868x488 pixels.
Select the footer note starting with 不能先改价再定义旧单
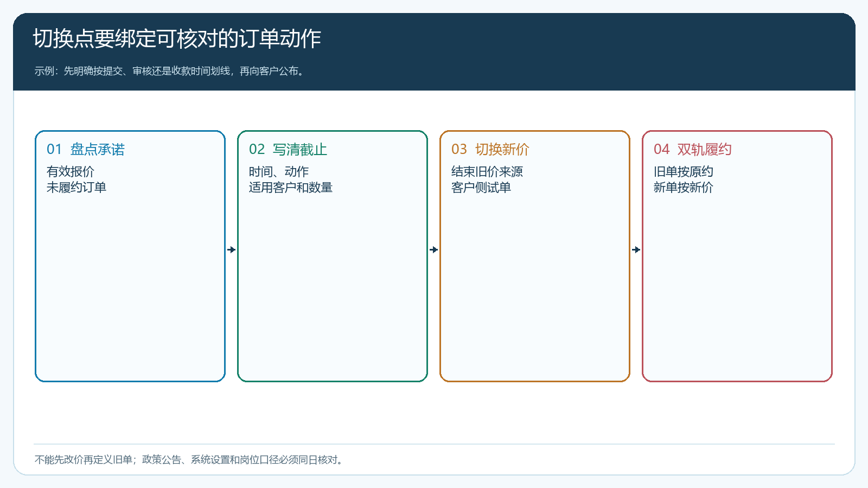pos(190,460)
